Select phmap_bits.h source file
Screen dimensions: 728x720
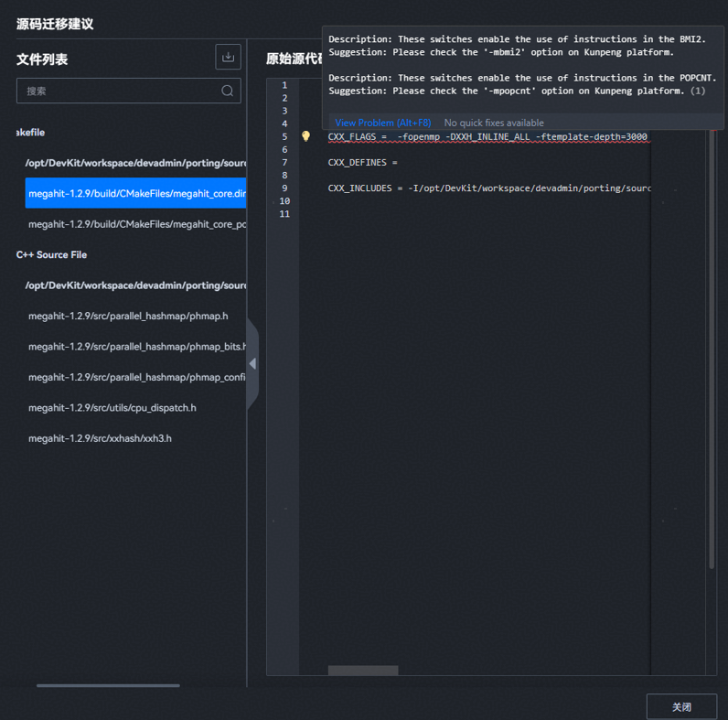point(136,347)
